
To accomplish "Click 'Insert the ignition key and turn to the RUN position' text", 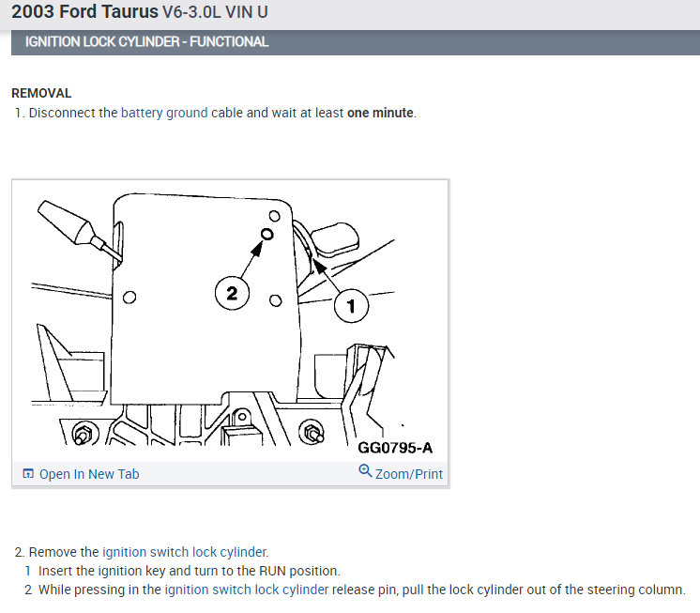I will (190, 571).
